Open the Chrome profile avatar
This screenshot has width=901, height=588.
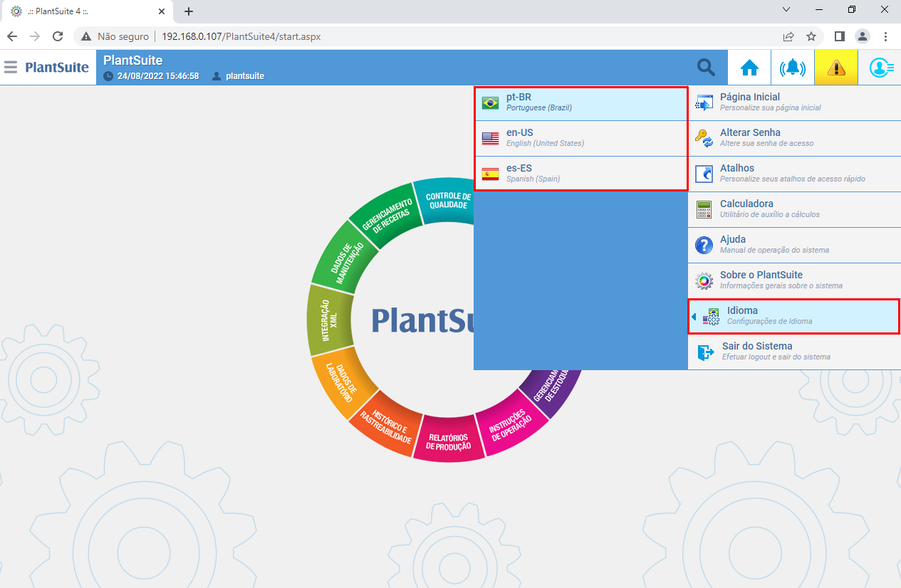pyautogui.click(x=863, y=36)
